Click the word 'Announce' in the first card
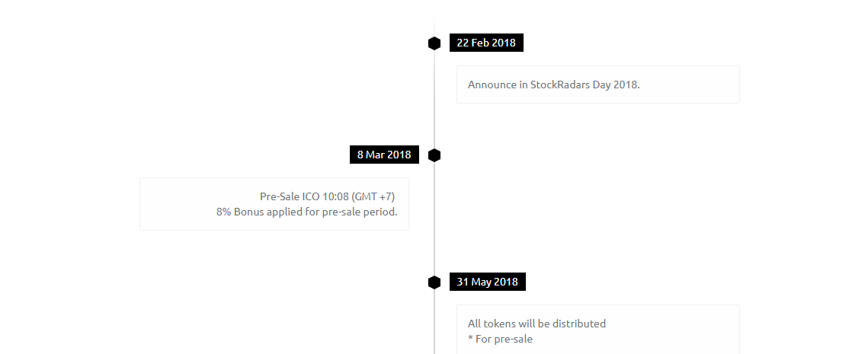Viewport: 868px width, 354px height. click(x=492, y=85)
